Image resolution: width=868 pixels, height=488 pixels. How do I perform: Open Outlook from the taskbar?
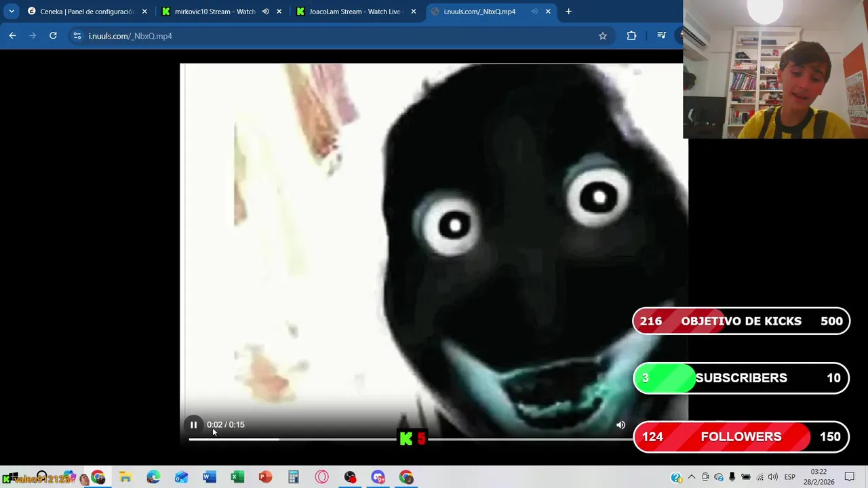[181, 477]
